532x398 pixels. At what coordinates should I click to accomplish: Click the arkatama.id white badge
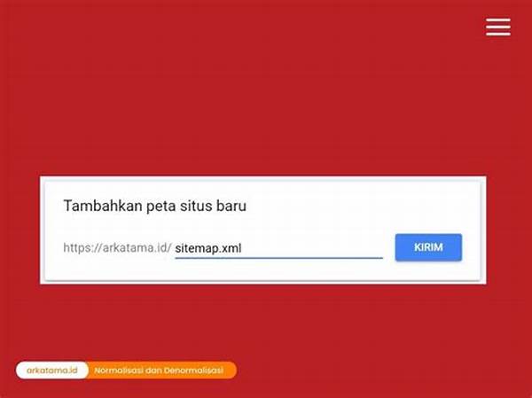[x=52, y=370]
